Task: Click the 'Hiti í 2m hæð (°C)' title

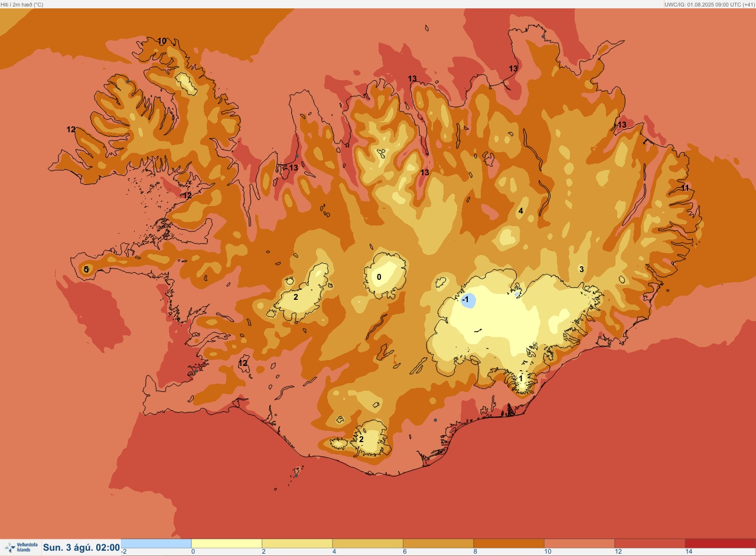Action: pos(22,4)
